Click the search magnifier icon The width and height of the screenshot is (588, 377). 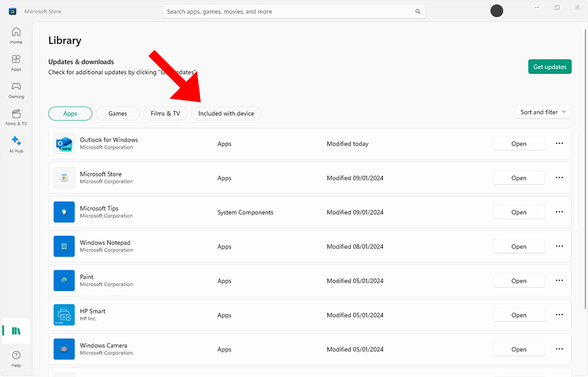click(418, 12)
